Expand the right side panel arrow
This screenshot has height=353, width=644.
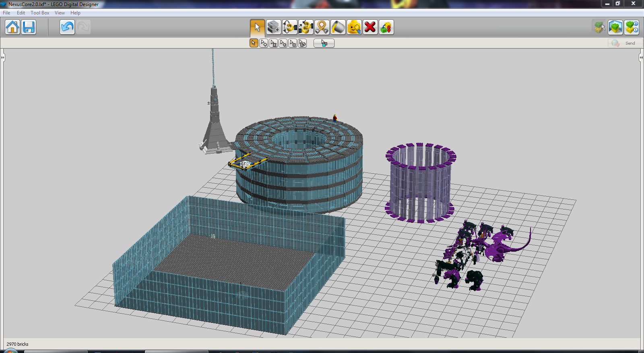pyautogui.click(x=641, y=57)
